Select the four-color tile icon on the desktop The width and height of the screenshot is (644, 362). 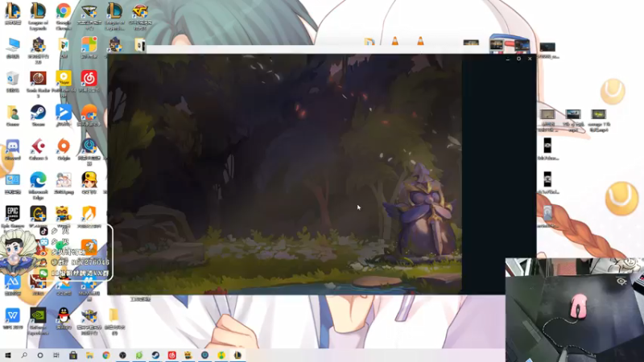tap(89, 45)
